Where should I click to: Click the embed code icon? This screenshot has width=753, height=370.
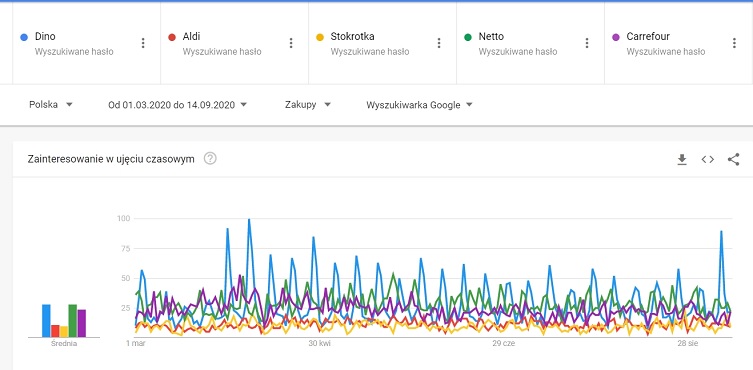click(707, 160)
